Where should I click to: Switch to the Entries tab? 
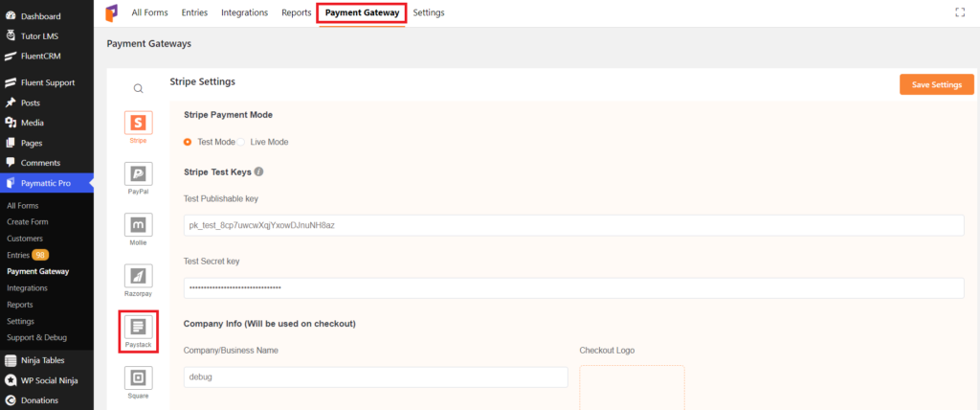194,12
